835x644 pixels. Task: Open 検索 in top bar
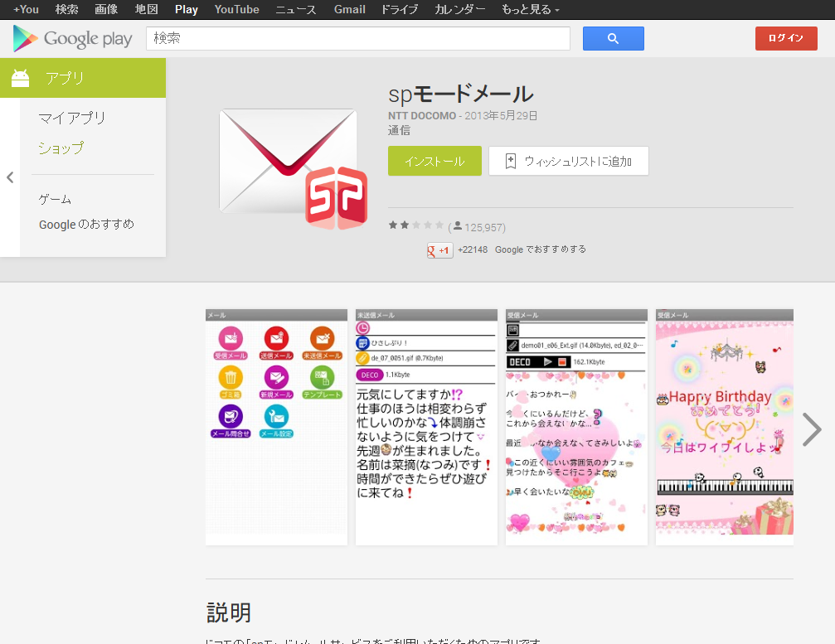[x=66, y=10]
